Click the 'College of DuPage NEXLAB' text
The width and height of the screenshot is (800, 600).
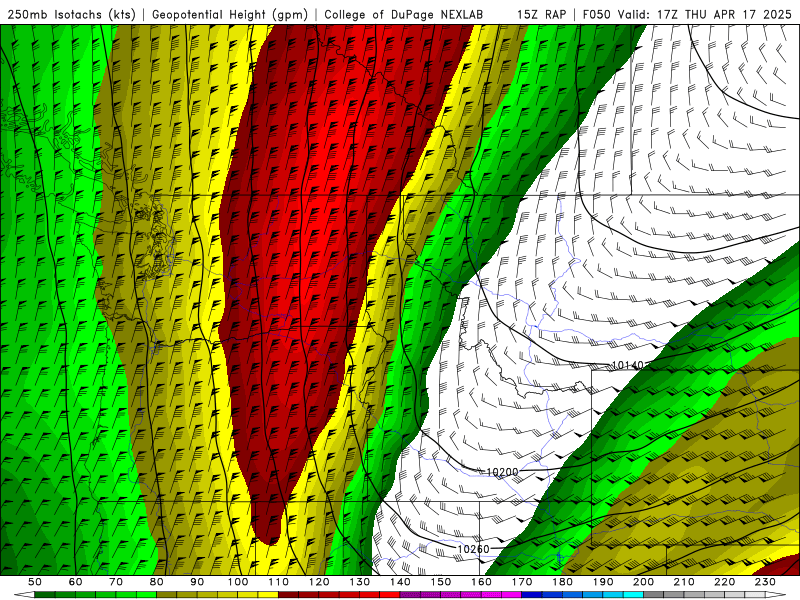(x=404, y=15)
